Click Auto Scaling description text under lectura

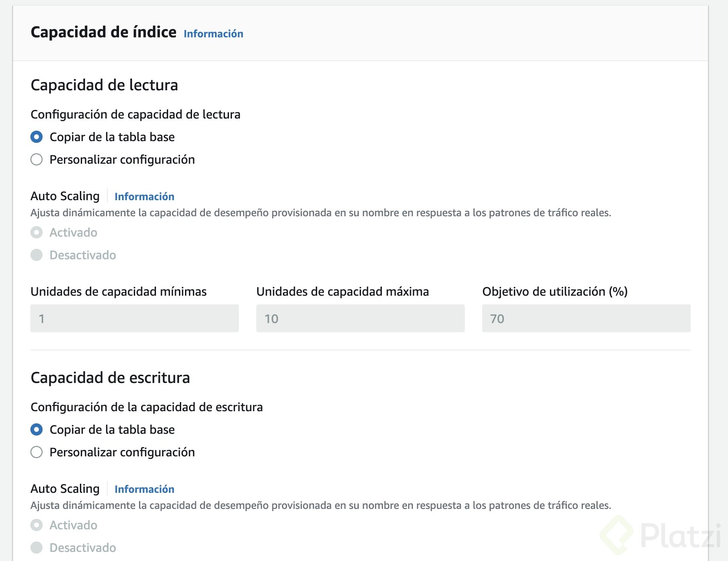pos(321,213)
